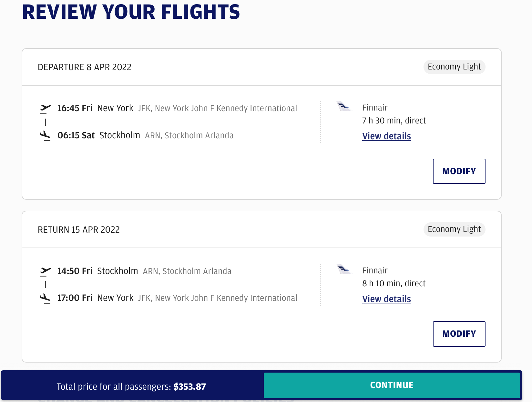Click the Departure 8 Apr 2022 header
Screen dimensions: 532x402
(85, 67)
